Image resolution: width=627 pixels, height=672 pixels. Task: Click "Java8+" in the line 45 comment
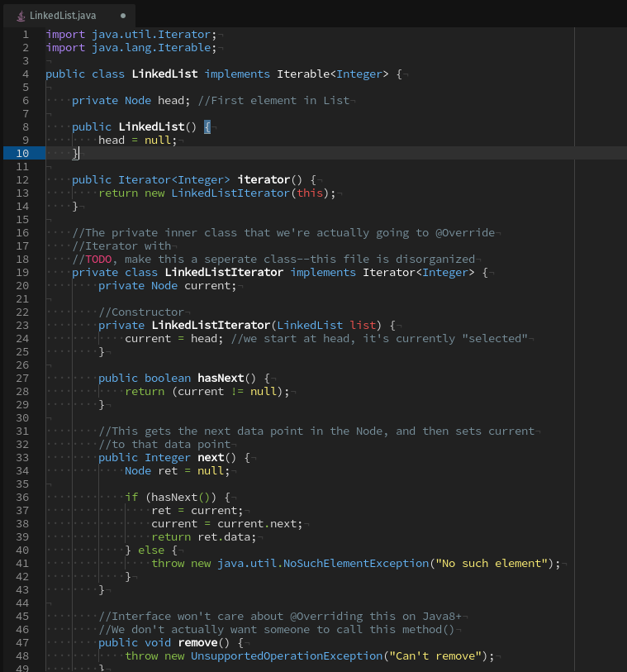442,617
